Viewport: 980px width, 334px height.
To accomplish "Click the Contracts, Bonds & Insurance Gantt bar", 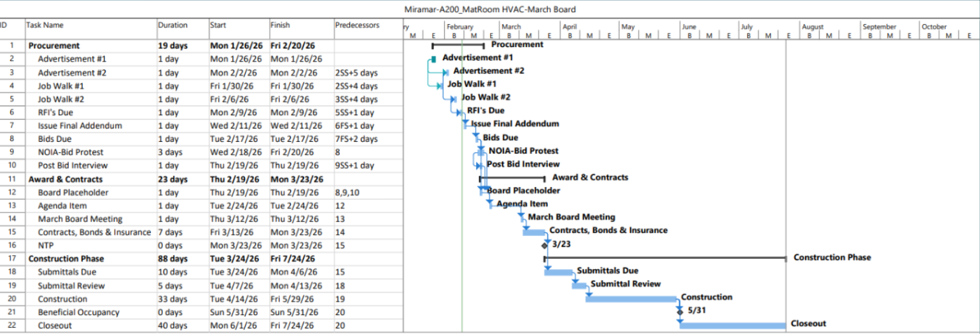I will (534, 232).
